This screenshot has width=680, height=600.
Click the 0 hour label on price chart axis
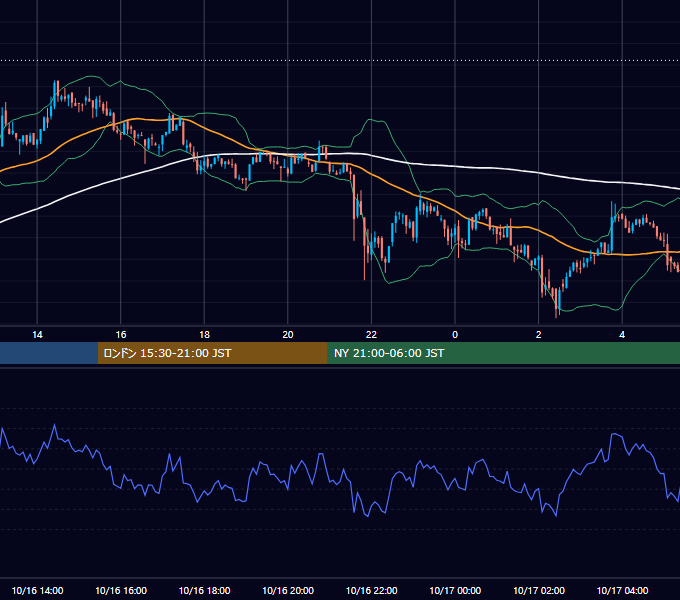coord(455,335)
